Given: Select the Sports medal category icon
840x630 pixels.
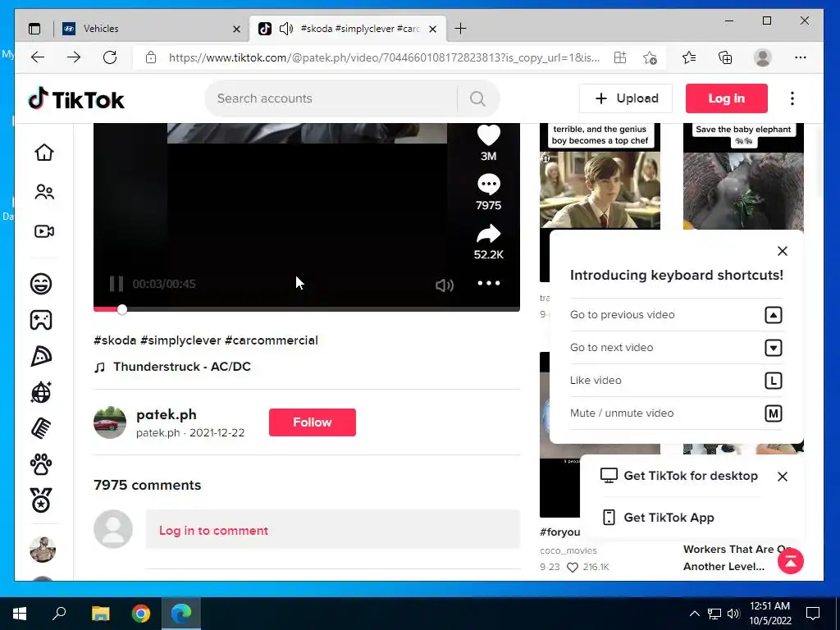Looking at the screenshot, I should click(41, 500).
